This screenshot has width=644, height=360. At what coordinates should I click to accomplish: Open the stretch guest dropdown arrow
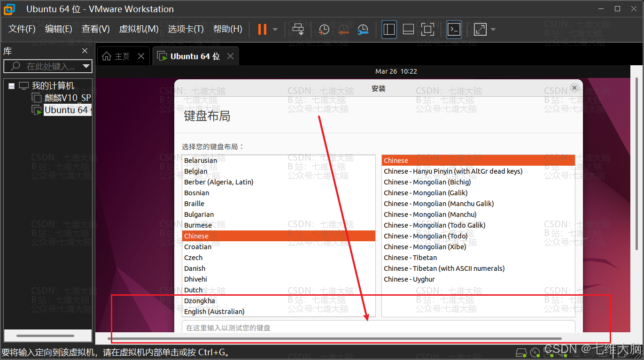[493, 30]
